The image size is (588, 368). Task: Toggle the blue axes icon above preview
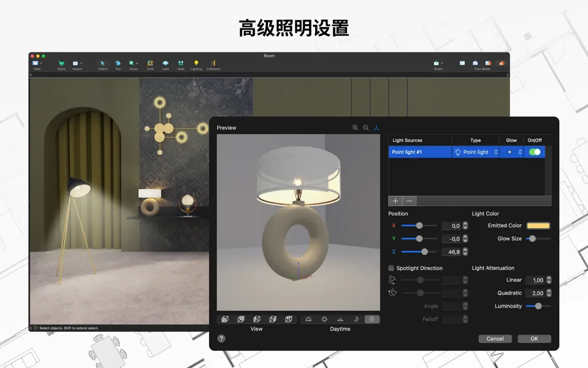pos(376,128)
